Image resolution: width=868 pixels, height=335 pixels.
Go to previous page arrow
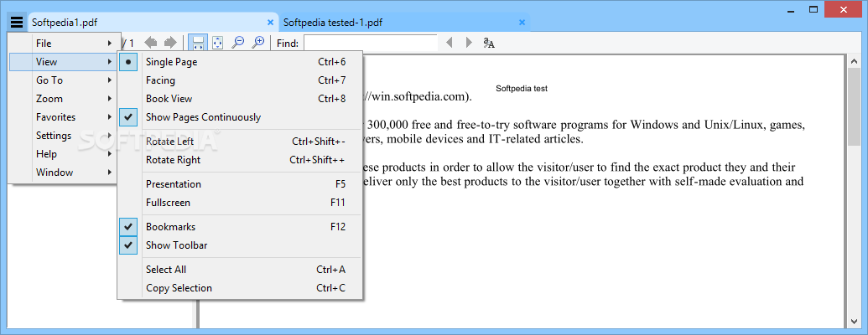[151, 43]
